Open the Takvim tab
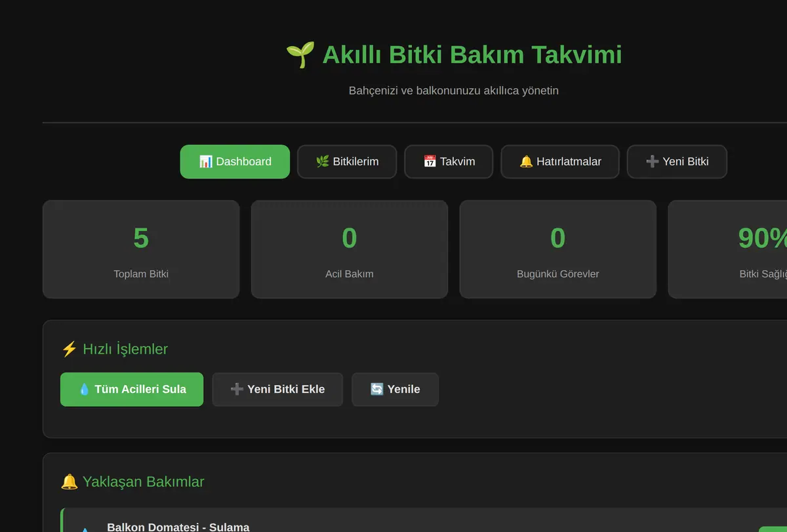The image size is (787, 532). coord(449,161)
